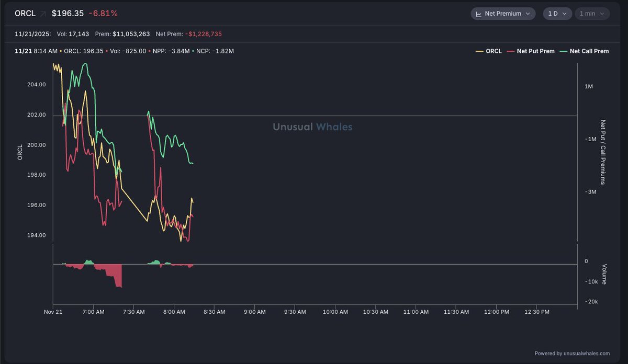Hide the Net Put Prem series label

pos(535,51)
